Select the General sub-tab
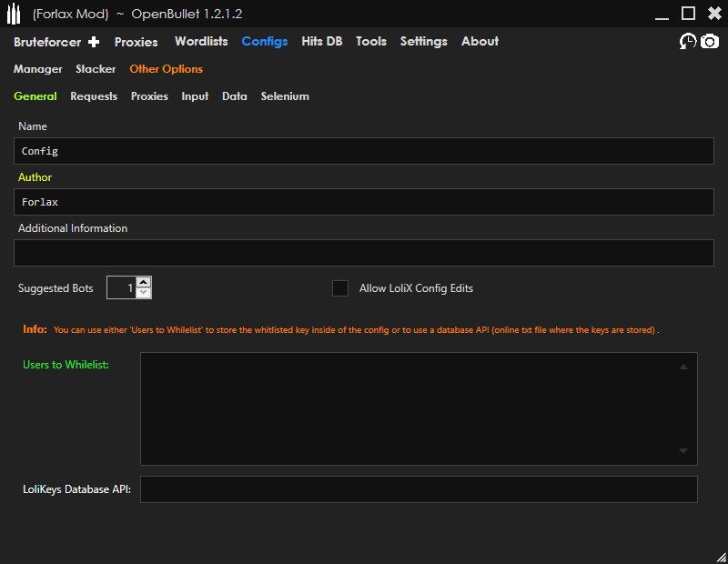The width and height of the screenshot is (728, 564). coord(35,96)
